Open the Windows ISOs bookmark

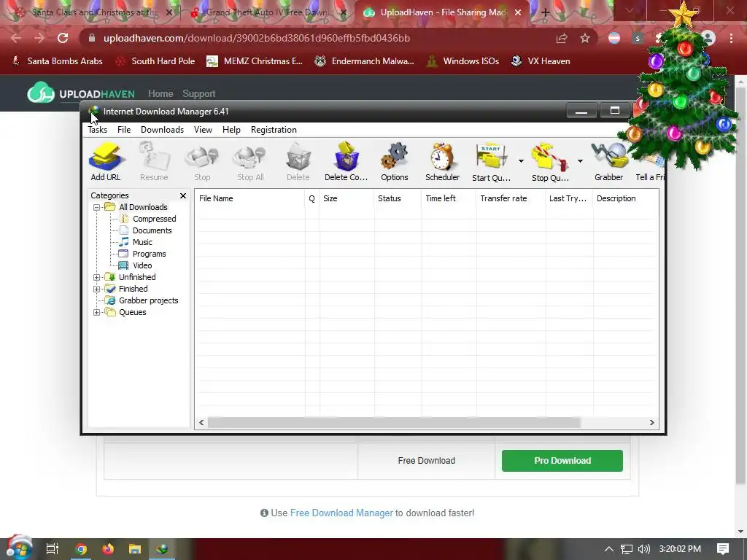click(462, 61)
